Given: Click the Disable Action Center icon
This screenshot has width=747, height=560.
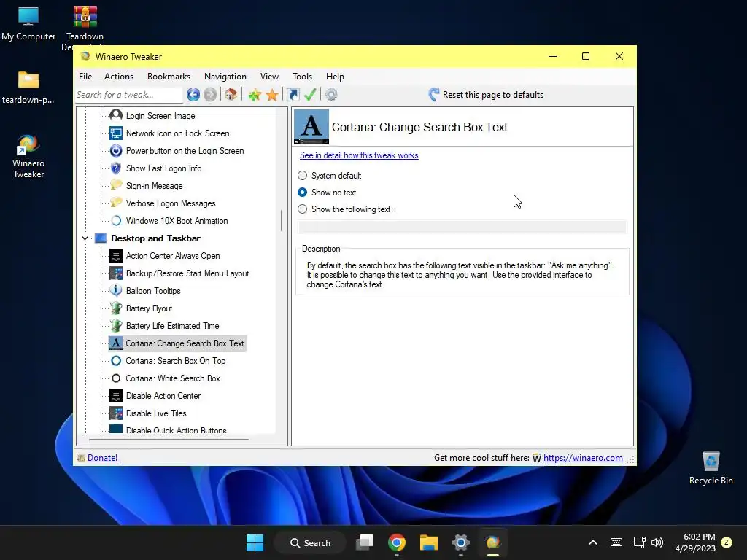Looking at the screenshot, I should tap(116, 396).
